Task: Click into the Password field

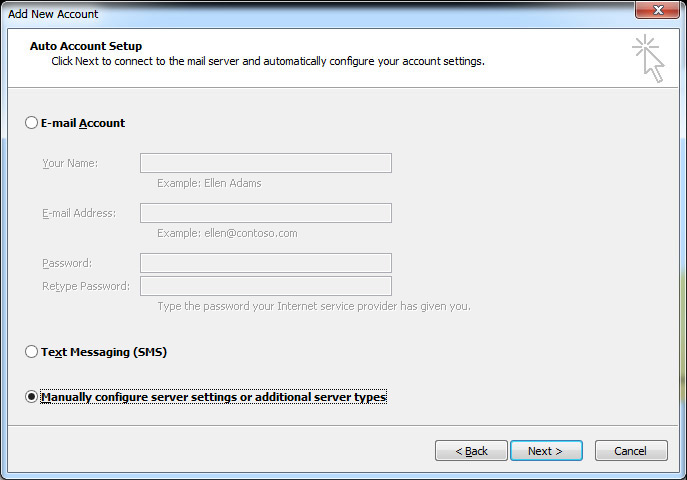Action: [x=266, y=263]
